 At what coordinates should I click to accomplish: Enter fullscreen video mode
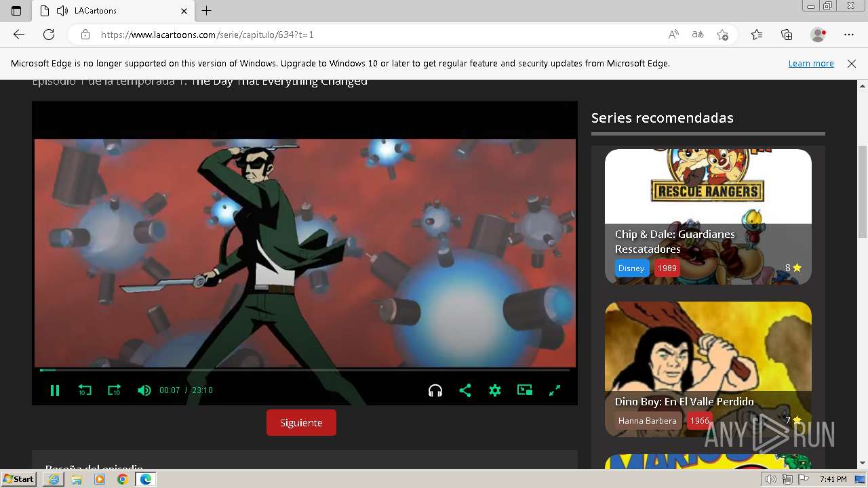coord(555,390)
